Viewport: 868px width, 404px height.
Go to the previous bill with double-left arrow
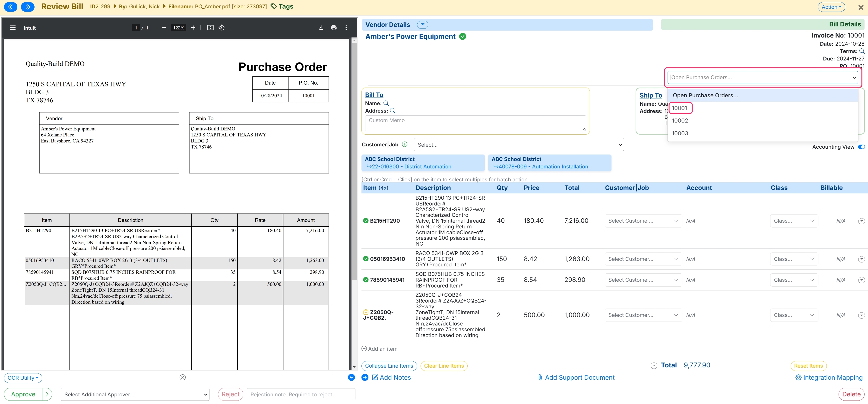click(x=10, y=7)
